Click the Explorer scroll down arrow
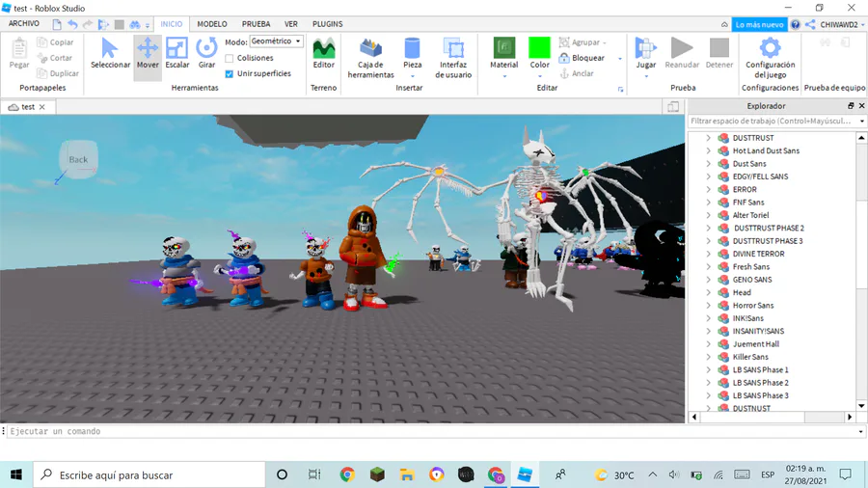The image size is (868, 488). (861, 405)
